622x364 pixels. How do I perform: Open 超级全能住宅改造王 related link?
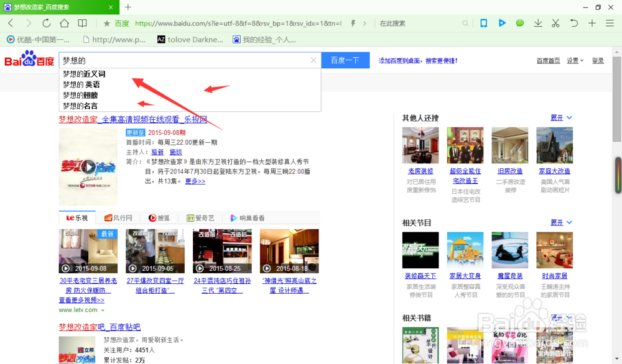click(x=465, y=176)
